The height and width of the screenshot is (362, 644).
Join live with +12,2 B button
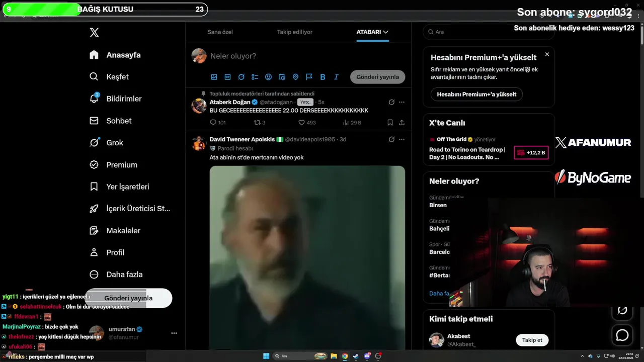[531, 152]
